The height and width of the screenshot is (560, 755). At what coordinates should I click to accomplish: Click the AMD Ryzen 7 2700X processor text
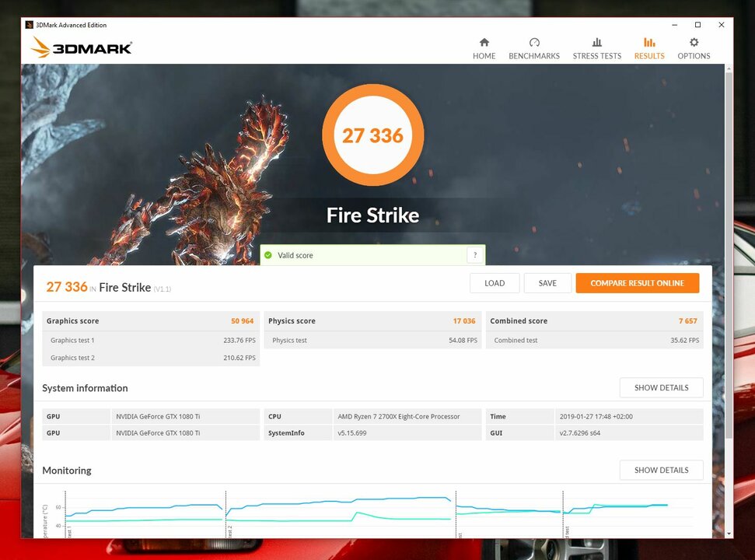click(399, 417)
